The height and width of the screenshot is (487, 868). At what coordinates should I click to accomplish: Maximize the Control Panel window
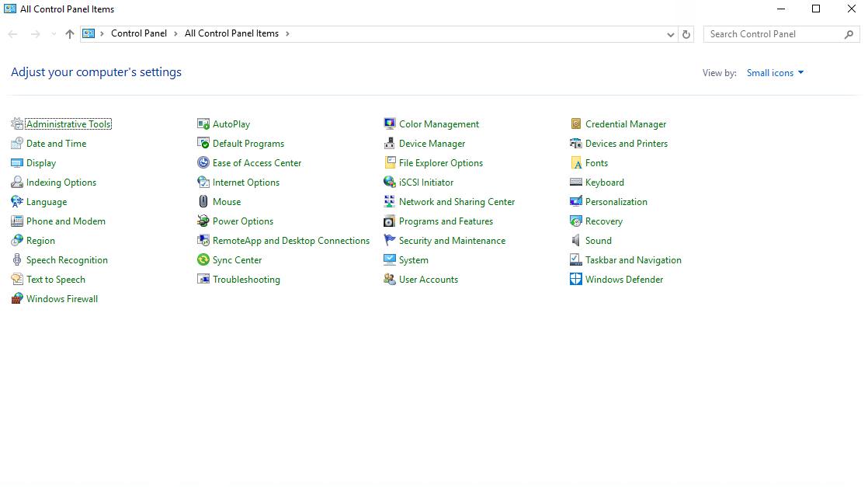(x=816, y=9)
